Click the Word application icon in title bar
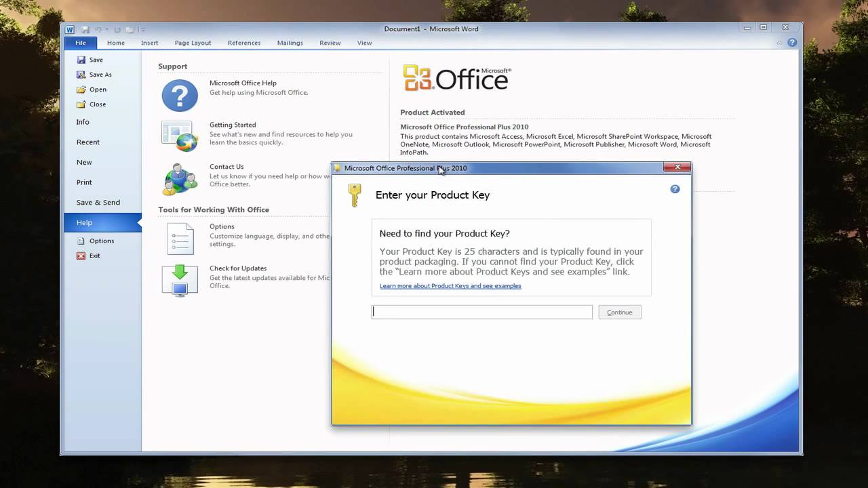 pos(70,29)
